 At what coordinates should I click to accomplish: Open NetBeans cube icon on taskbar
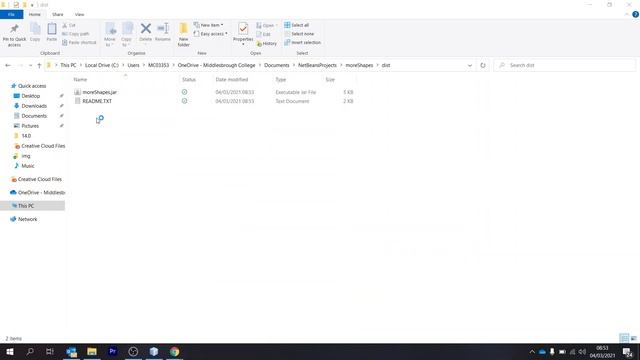154,351
